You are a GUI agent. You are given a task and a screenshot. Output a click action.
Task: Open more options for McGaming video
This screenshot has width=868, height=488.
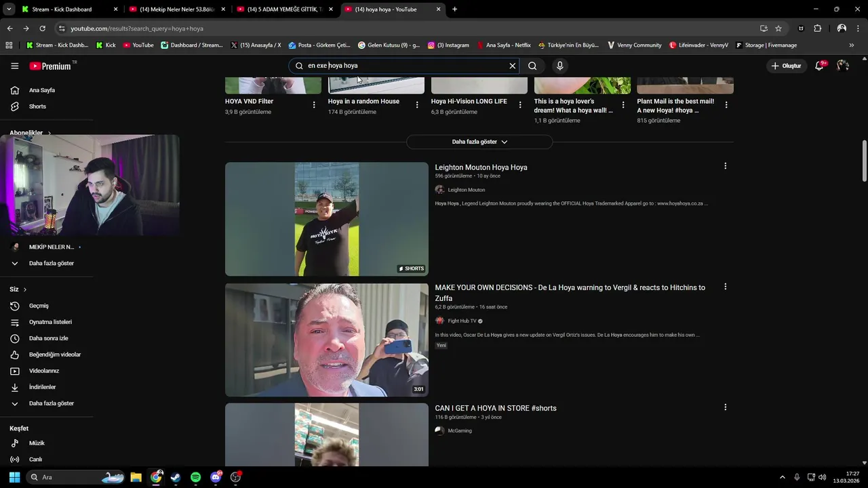click(x=725, y=407)
